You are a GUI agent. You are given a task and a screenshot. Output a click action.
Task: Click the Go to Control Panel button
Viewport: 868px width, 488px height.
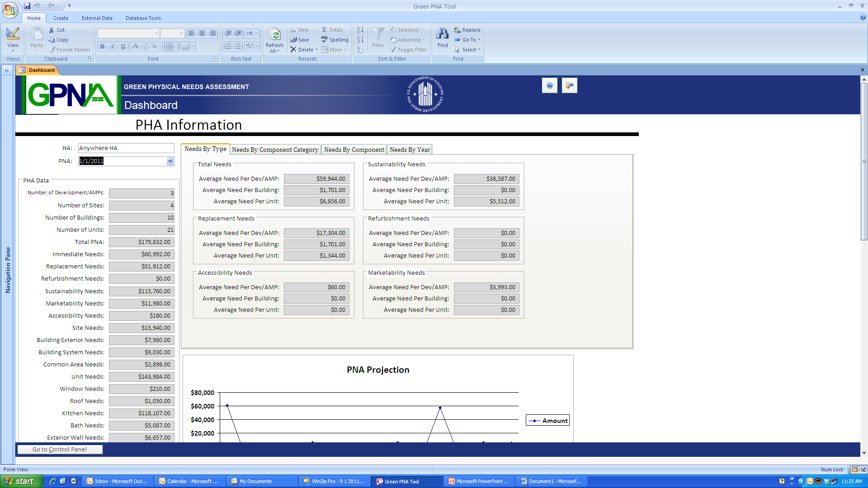pos(60,449)
